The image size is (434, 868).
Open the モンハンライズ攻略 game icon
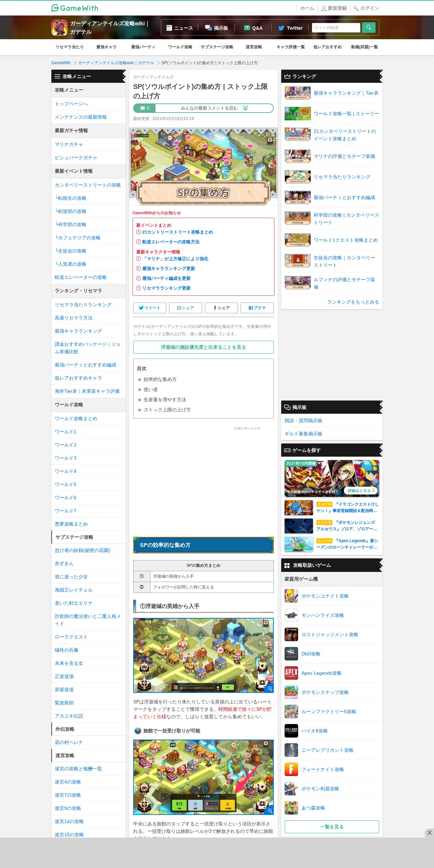(291, 615)
